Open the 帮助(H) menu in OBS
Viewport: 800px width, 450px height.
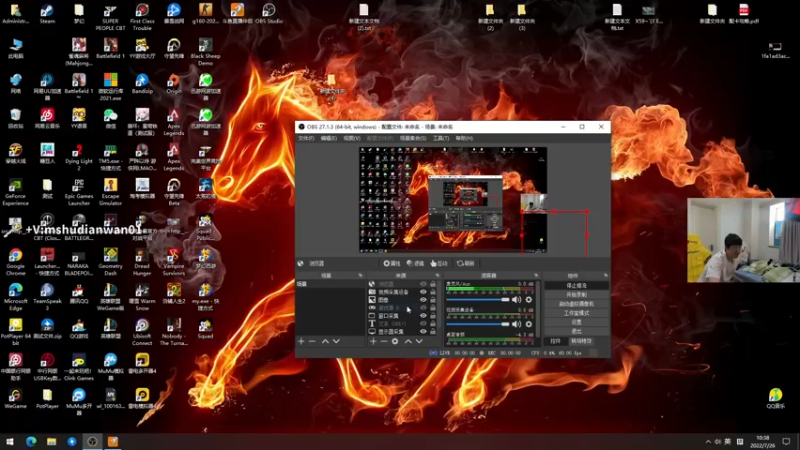(464, 138)
